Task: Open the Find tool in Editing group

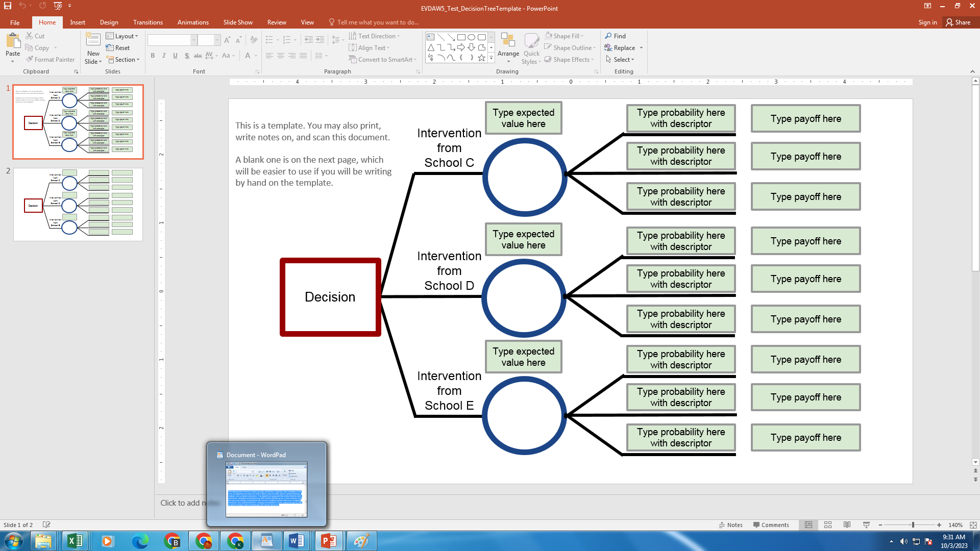Action: tap(616, 36)
